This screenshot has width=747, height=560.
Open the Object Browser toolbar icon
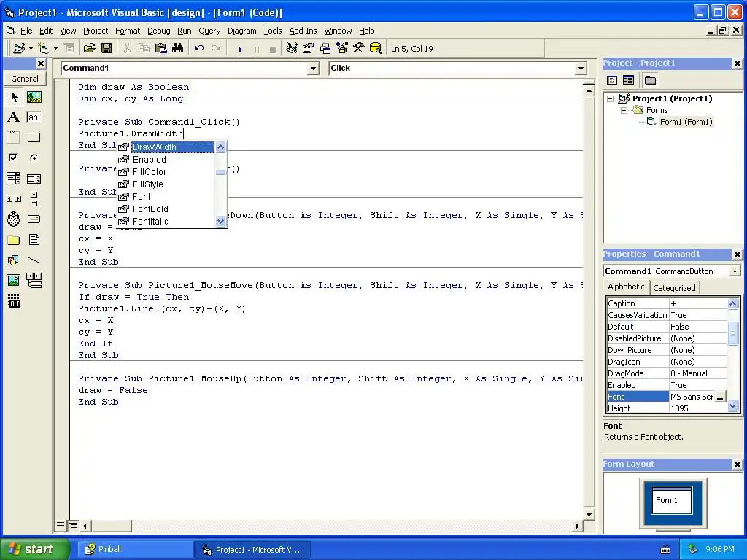click(x=342, y=48)
